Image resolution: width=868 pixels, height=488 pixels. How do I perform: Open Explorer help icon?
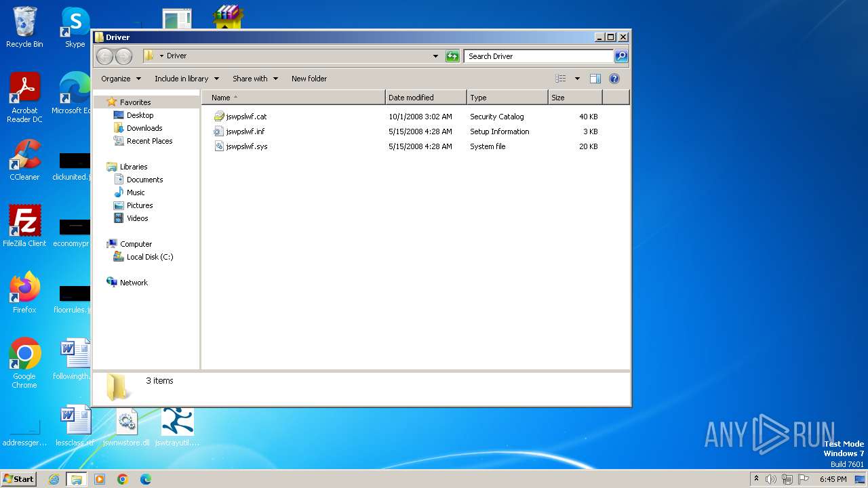coord(614,79)
